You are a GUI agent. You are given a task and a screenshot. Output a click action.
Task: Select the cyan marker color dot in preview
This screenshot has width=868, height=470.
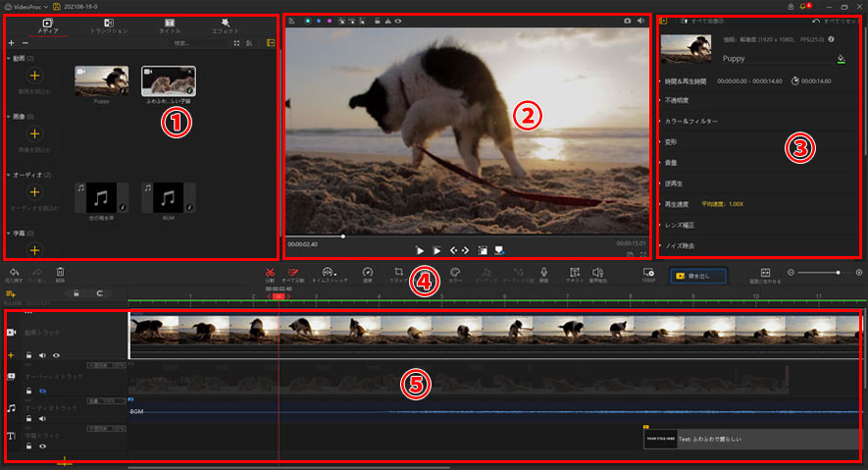tap(308, 21)
